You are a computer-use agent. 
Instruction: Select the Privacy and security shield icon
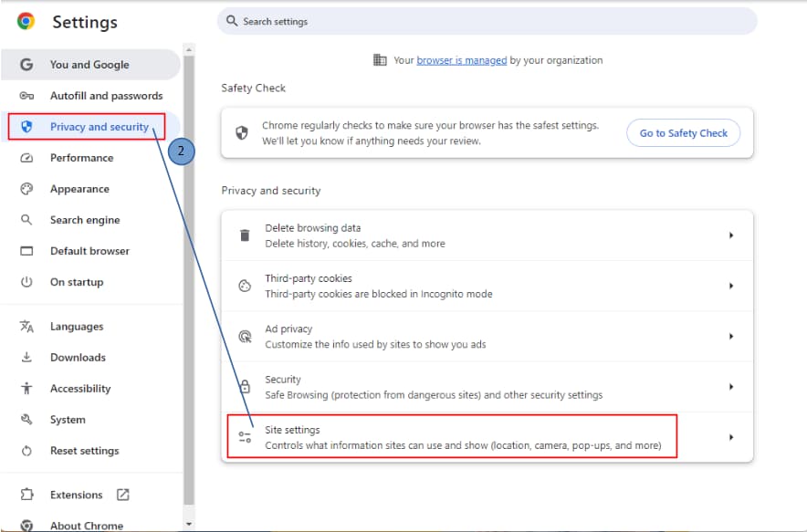pyautogui.click(x=26, y=127)
